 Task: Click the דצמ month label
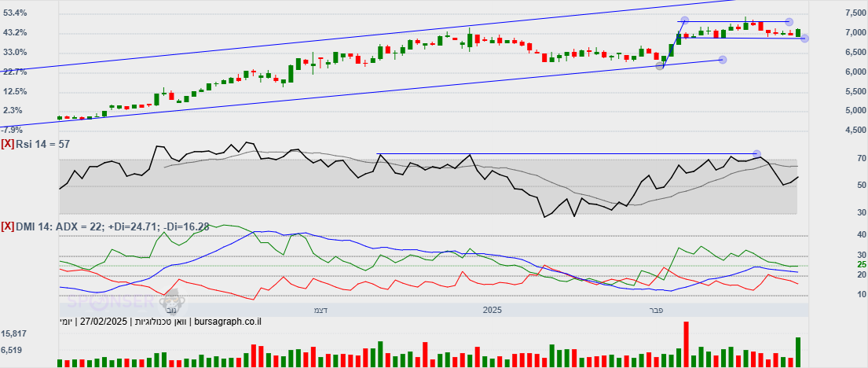point(320,310)
